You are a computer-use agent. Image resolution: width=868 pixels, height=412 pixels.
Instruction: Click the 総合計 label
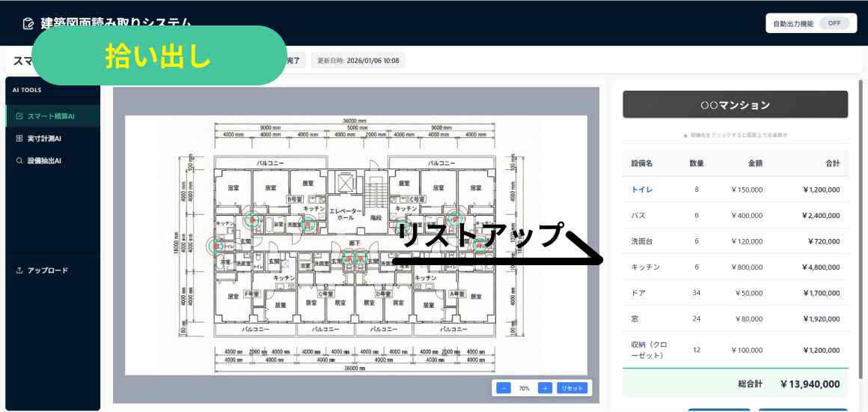pyautogui.click(x=750, y=384)
